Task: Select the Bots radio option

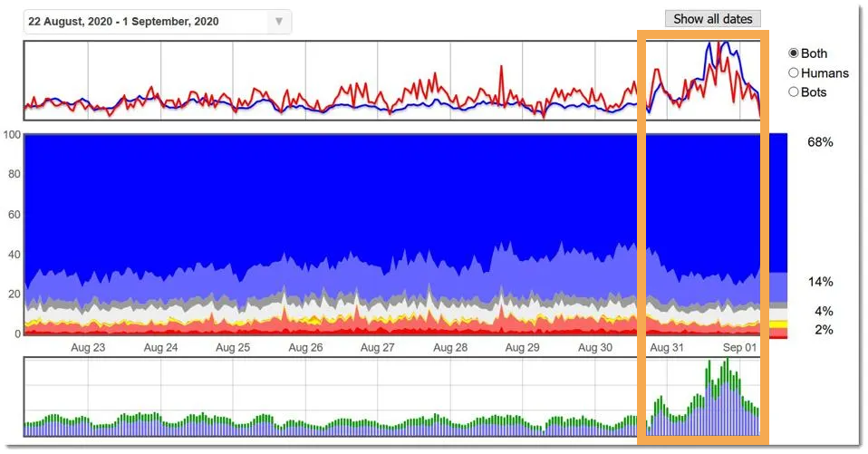Action: click(x=794, y=92)
